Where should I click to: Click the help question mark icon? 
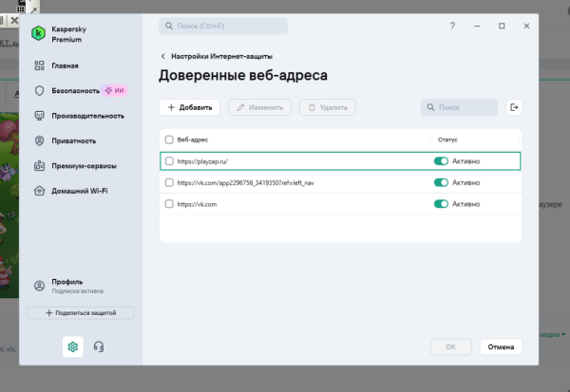452,26
